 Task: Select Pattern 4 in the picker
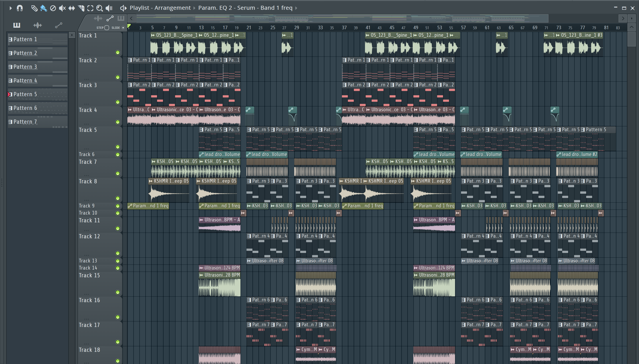[x=37, y=80]
